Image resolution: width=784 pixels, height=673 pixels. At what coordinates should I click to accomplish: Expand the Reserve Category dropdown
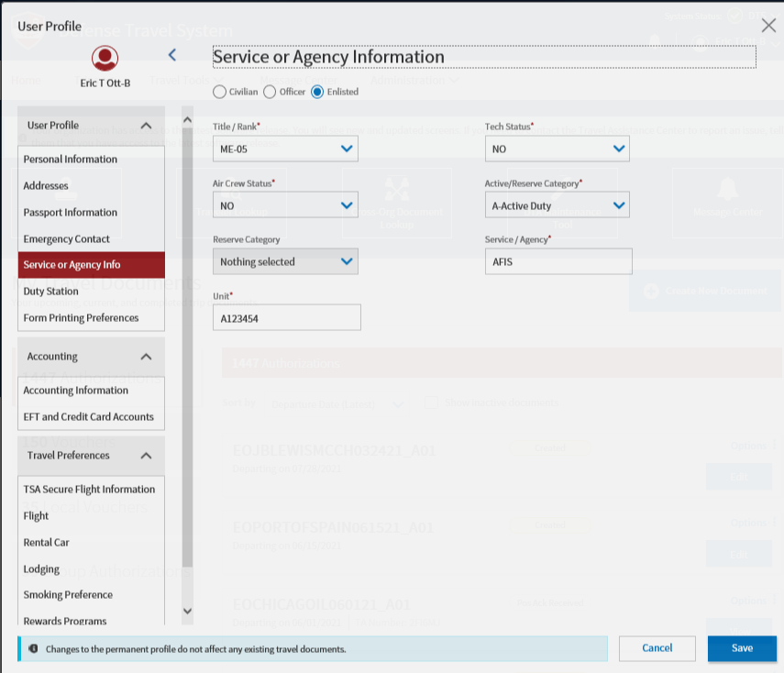(x=285, y=261)
